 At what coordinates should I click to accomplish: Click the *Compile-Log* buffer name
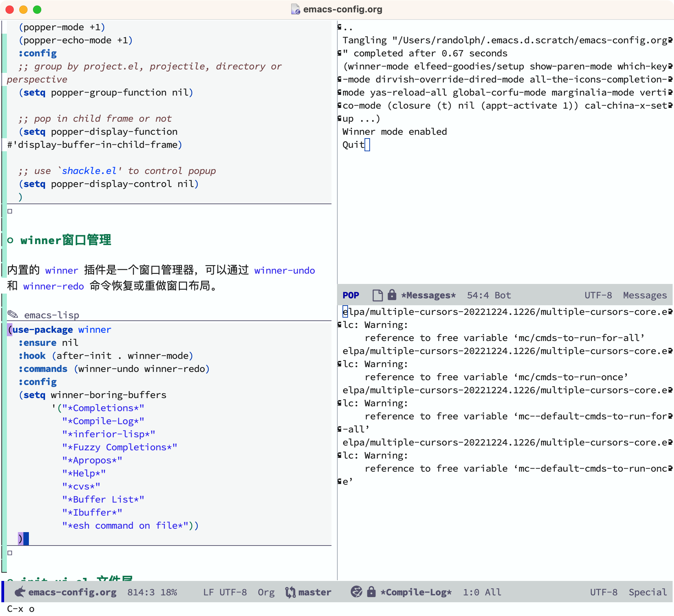pyautogui.click(x=416, y=592)
